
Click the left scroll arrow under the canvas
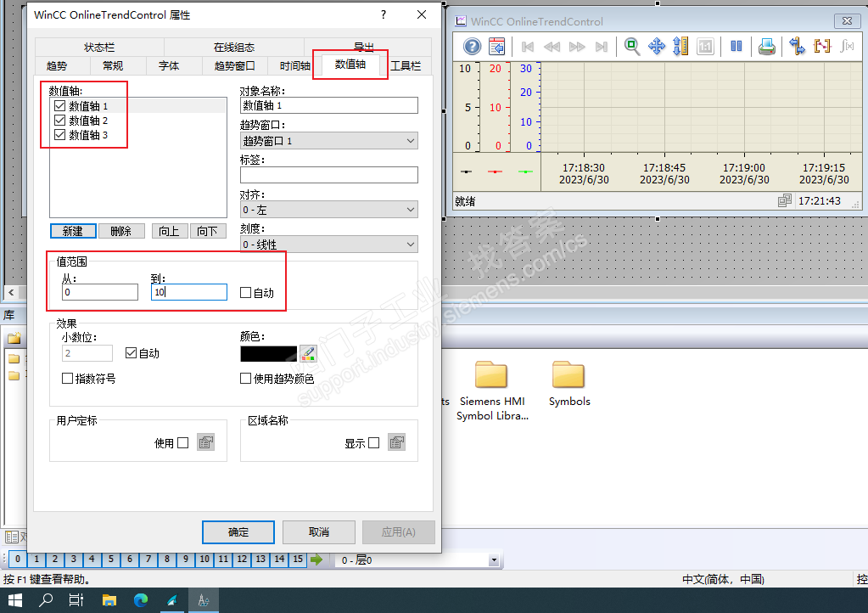click(11, 292)
